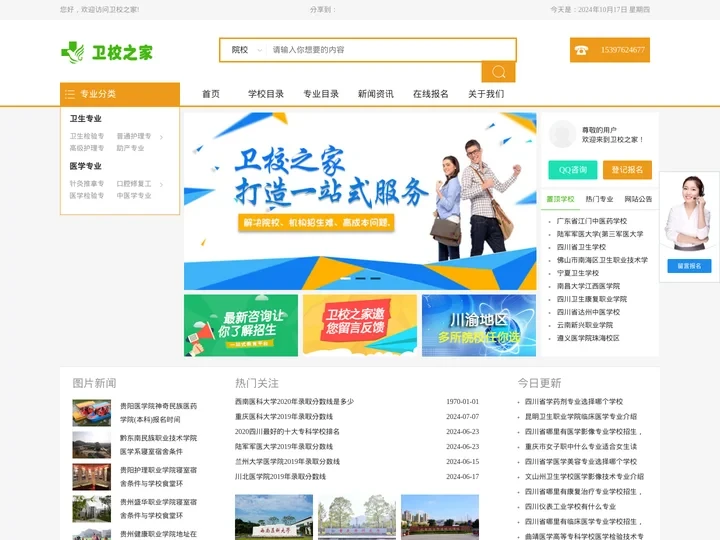The height and width of the screenshot is (540, 720).
Task: Open 学校目录 menu item
Action: [x=266, y=94]
